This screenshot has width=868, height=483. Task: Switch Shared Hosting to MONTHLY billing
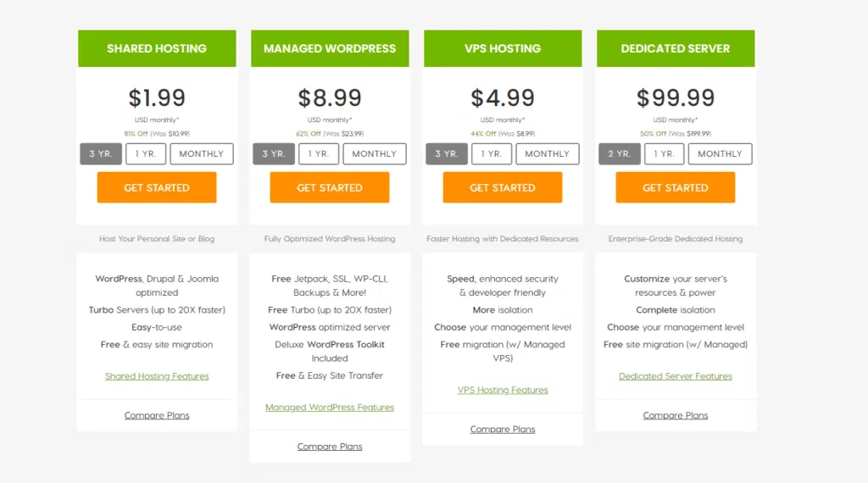(202, 154)
